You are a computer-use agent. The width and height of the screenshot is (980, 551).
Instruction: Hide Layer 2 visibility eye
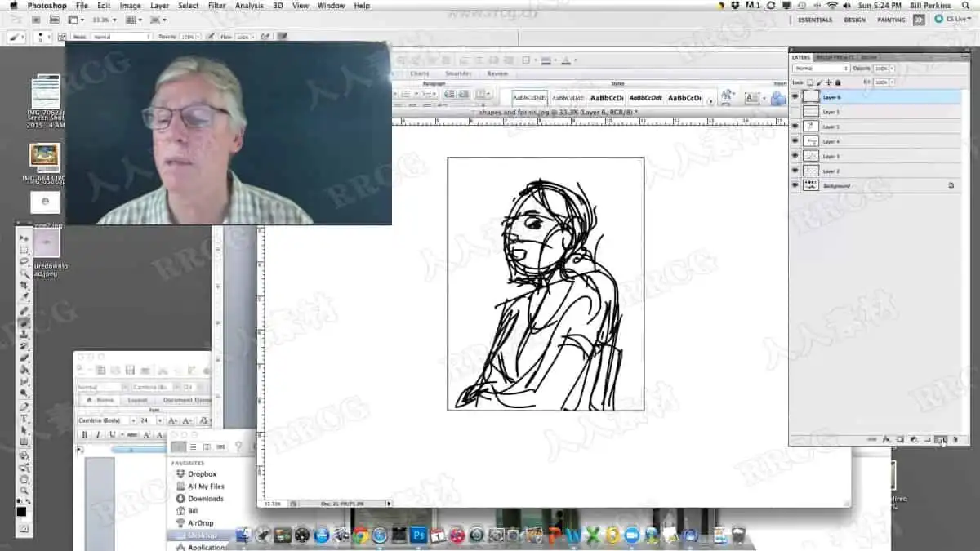[x=795, y=171]
